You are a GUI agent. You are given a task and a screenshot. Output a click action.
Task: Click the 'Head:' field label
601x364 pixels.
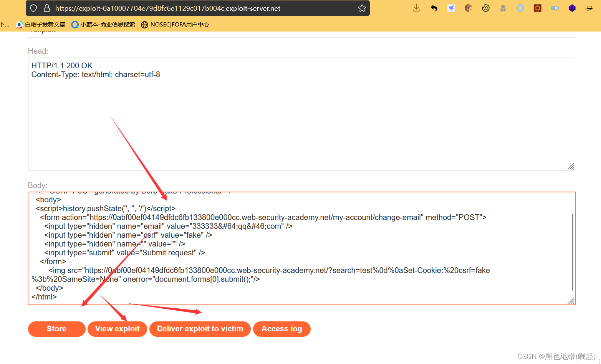[38, 51]
